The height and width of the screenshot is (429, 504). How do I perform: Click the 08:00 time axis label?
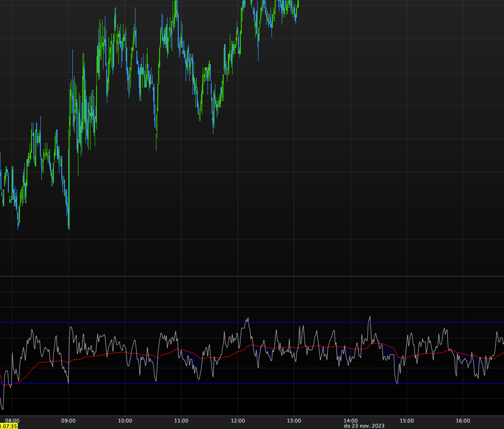point(12,421)
